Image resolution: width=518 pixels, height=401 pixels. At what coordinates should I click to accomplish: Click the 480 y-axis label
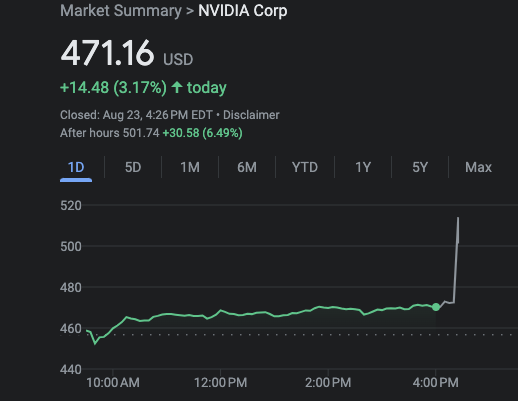tap(71, 288)
